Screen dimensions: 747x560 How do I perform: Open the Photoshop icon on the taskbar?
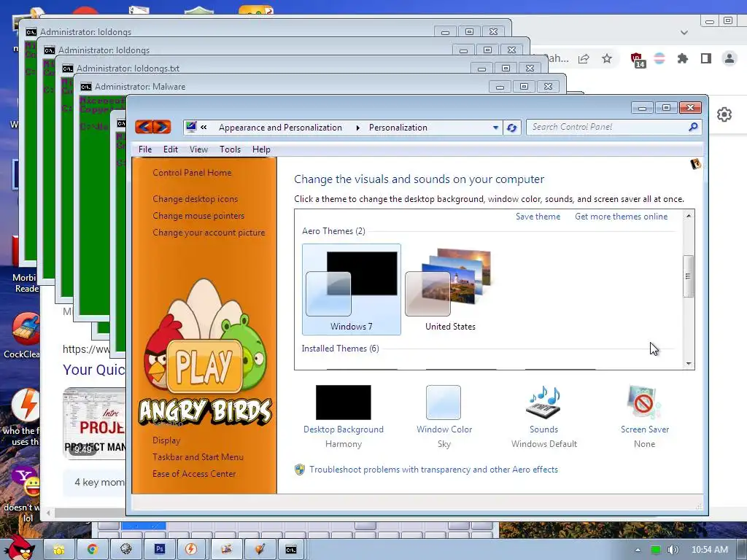point(160,549)
